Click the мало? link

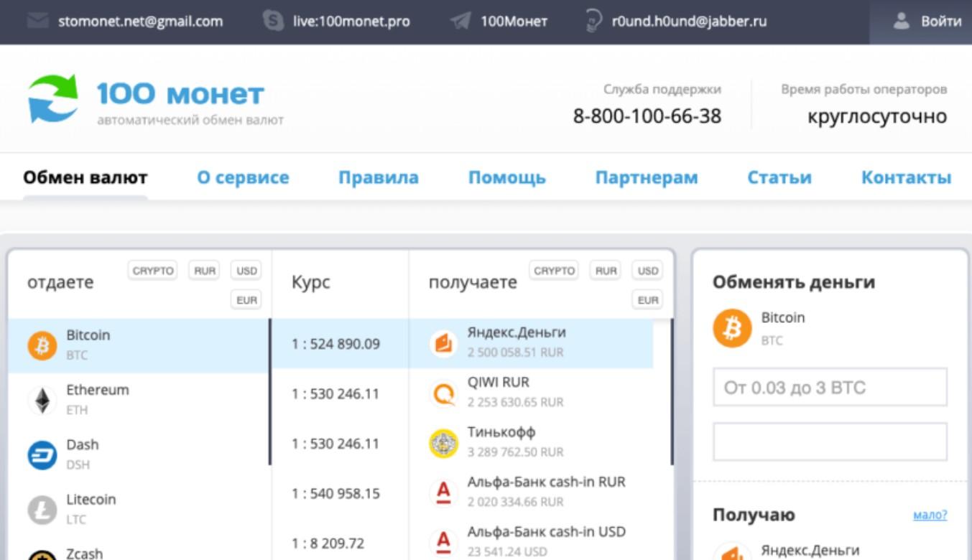(930, 515)
